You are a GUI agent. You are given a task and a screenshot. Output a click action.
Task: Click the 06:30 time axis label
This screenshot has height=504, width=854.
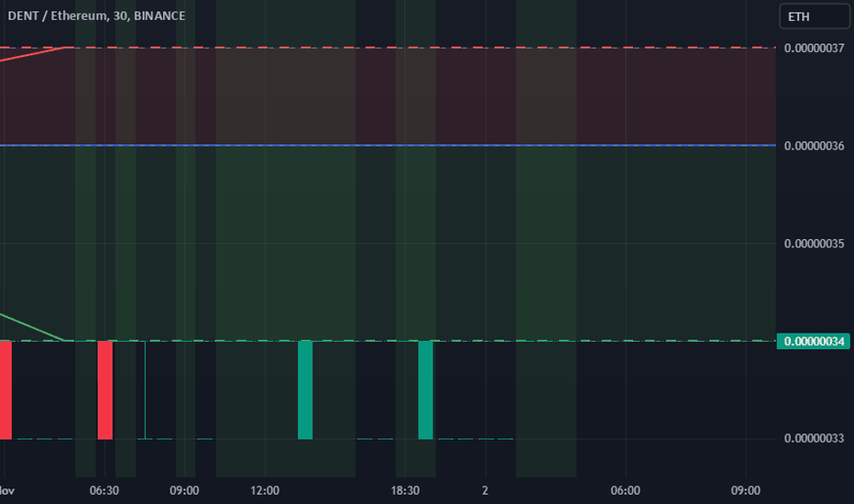pos(104,490)
